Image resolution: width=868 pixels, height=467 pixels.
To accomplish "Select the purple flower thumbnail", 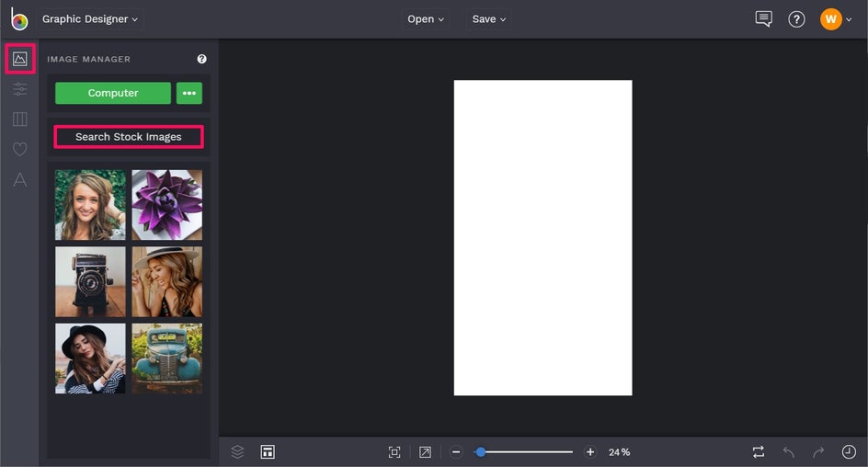I will pos(166,205).
